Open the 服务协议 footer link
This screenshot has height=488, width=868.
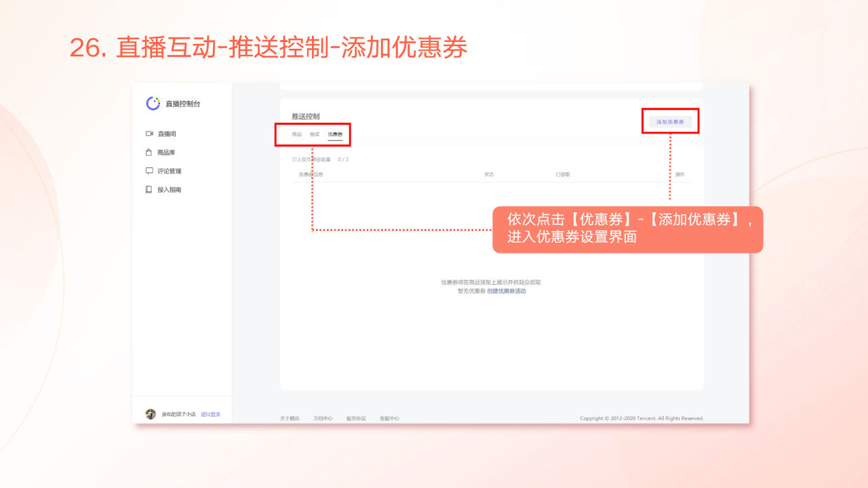pos(356,418)
